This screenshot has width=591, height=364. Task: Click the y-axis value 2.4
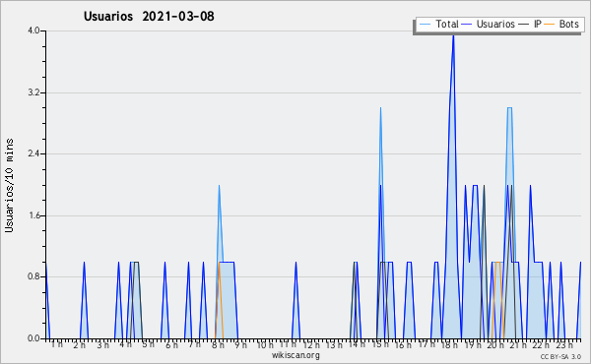pos(33,153)
